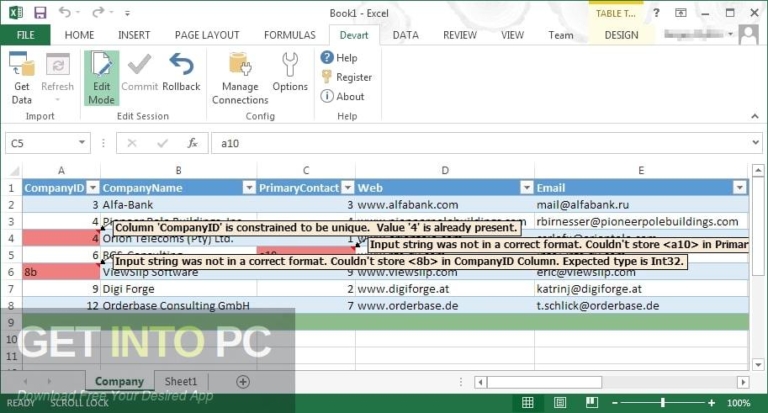Switch to the PAGE LAYOUT tab
768x413 pixels.
click(207, 35)
